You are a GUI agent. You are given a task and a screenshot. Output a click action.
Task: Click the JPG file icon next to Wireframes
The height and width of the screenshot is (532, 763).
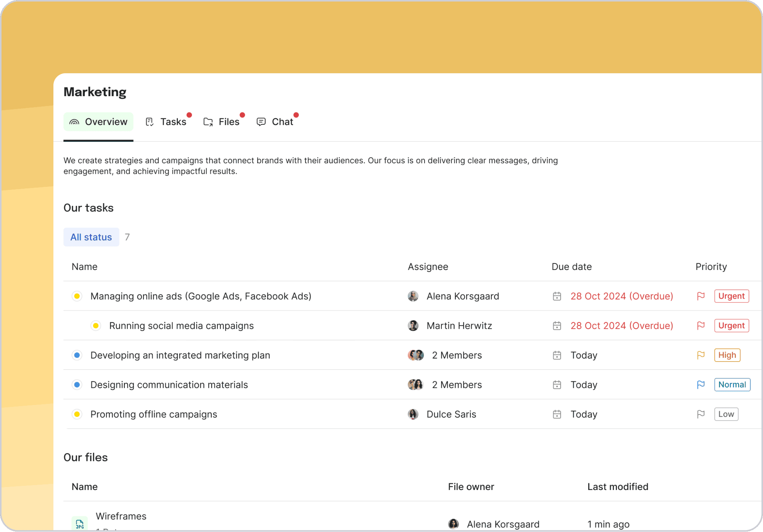pos(79,524)
